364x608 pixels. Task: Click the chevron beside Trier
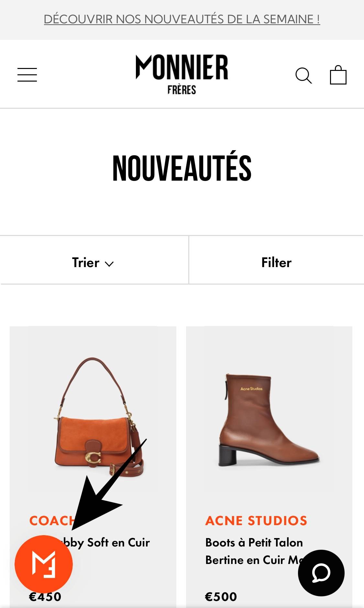pos(109,264)
